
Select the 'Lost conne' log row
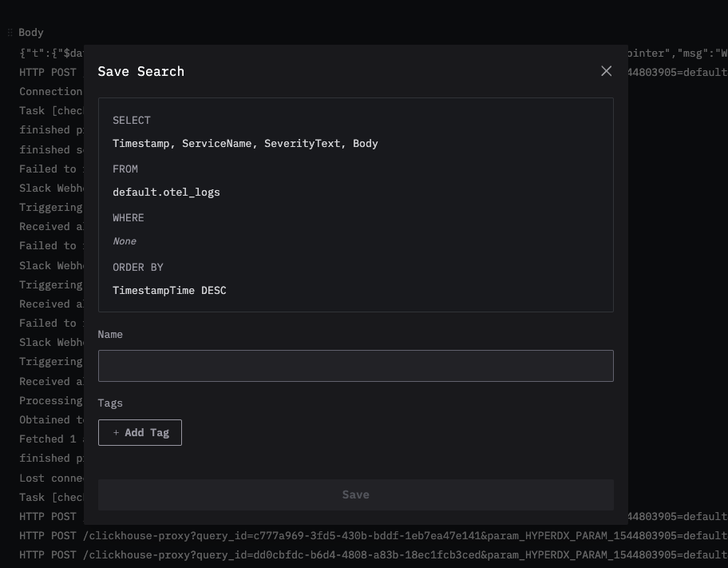[50, 478]
